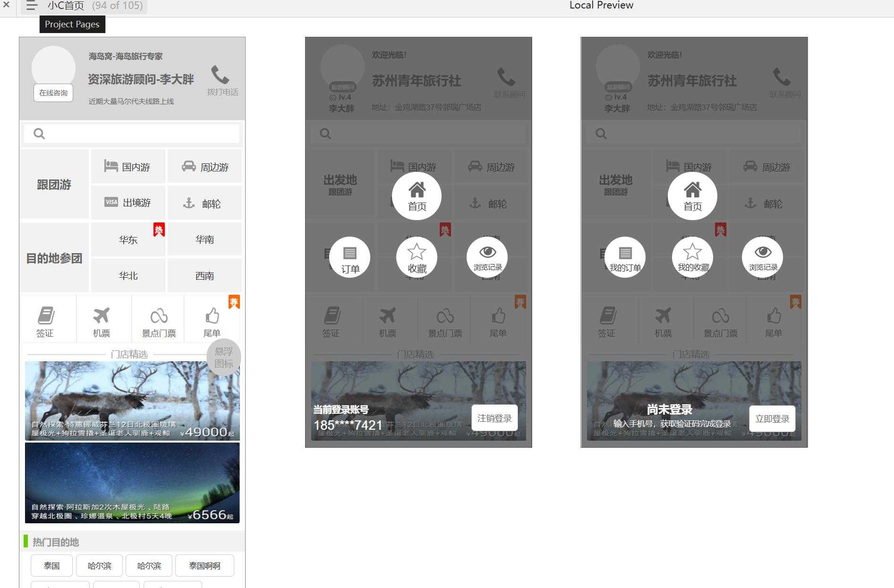Click the 悬浮图标 floating circle

pos(224,357)
